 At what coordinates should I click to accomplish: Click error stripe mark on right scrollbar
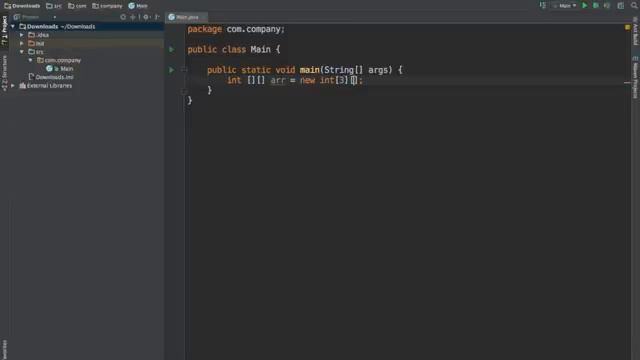(627, 82)
